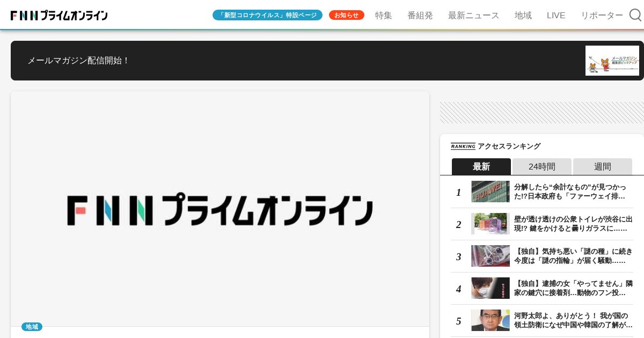Open the 河野太郎 article thumbnail
The height and width of the screenshot is (338, 644).
click(x=491, y=320)
